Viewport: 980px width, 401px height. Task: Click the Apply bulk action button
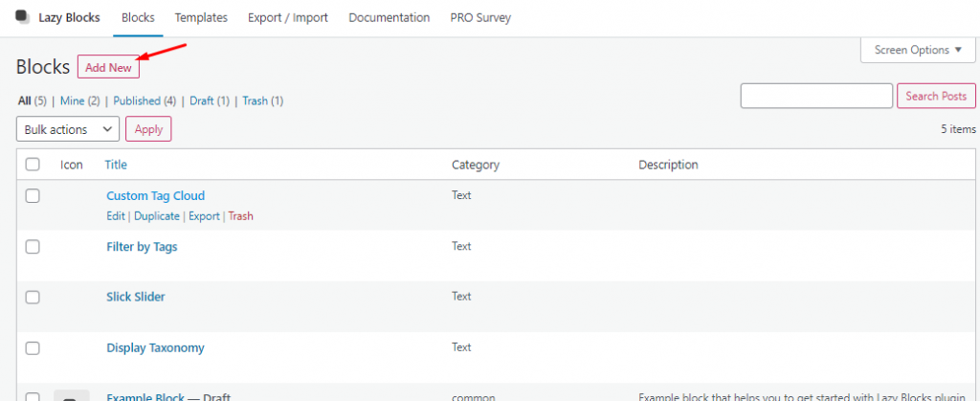(x=148, y=129)
